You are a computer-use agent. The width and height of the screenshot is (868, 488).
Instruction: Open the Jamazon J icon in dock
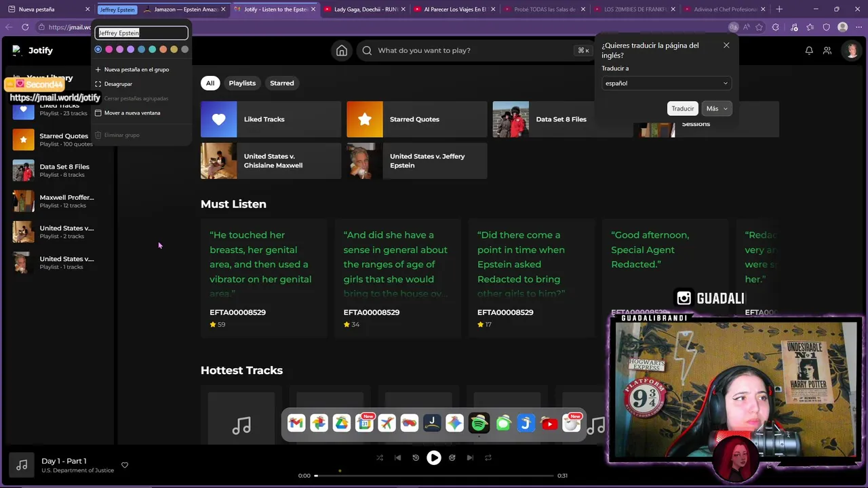pyautogui.click(x=432, y=424)
